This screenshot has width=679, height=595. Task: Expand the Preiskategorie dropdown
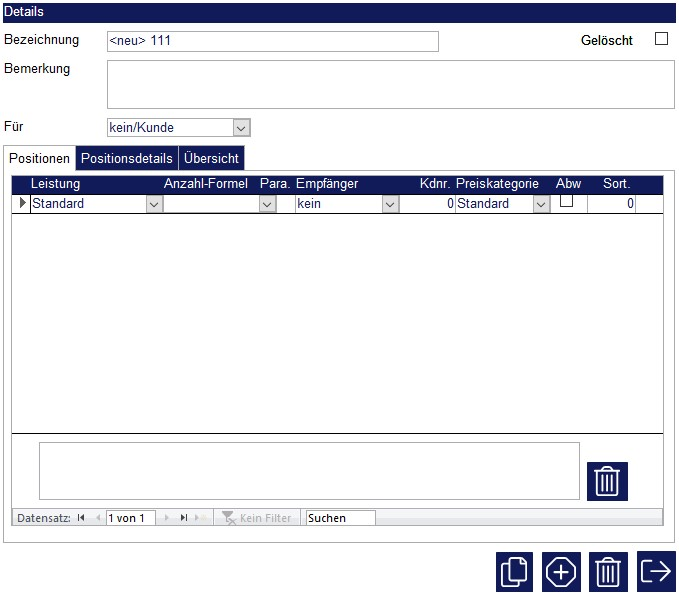(x=541, y=204)
